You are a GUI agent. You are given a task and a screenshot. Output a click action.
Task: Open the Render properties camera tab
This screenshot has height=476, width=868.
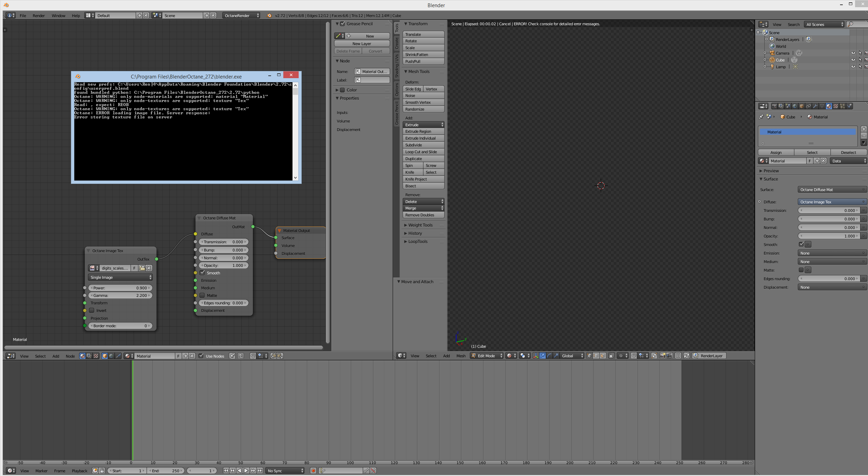pos(775,106)
